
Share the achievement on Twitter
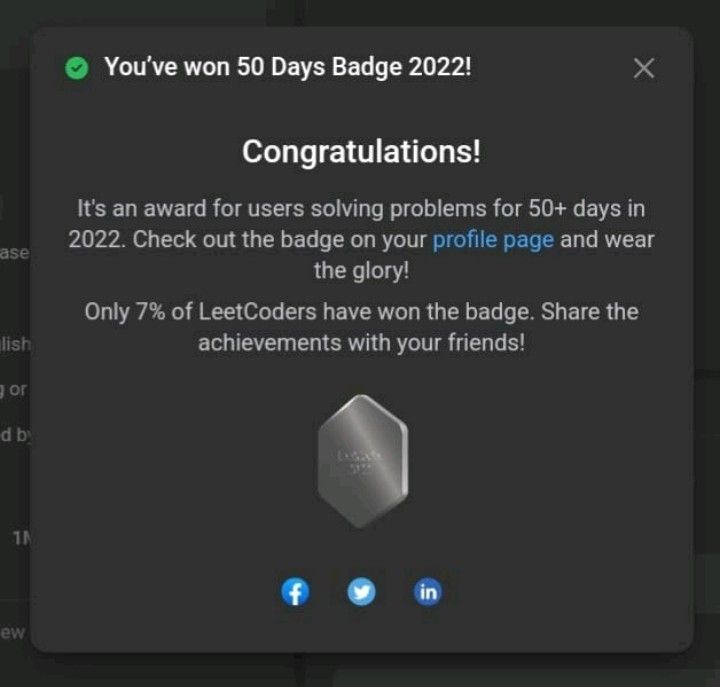(x=361, y=592)
